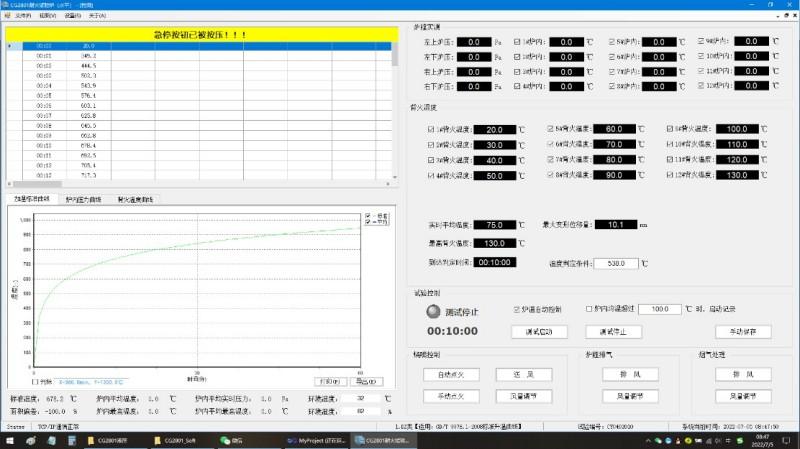Click the calculator icon in the taskbar

point(71,440)
